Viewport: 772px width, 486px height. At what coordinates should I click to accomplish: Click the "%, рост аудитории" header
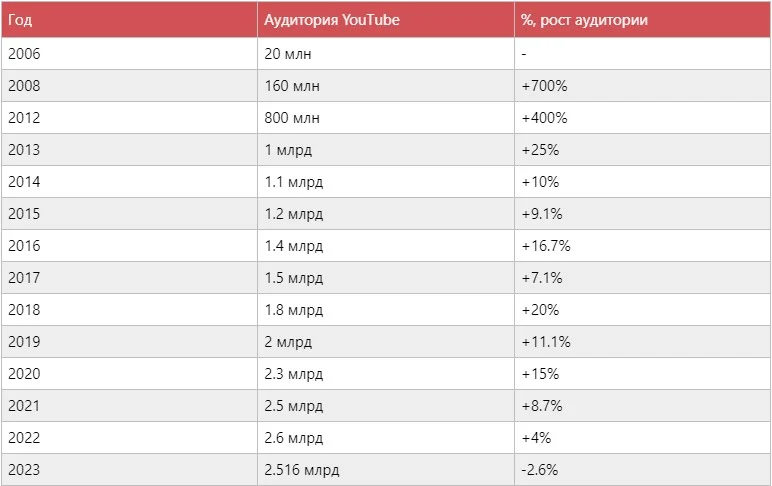583,20
